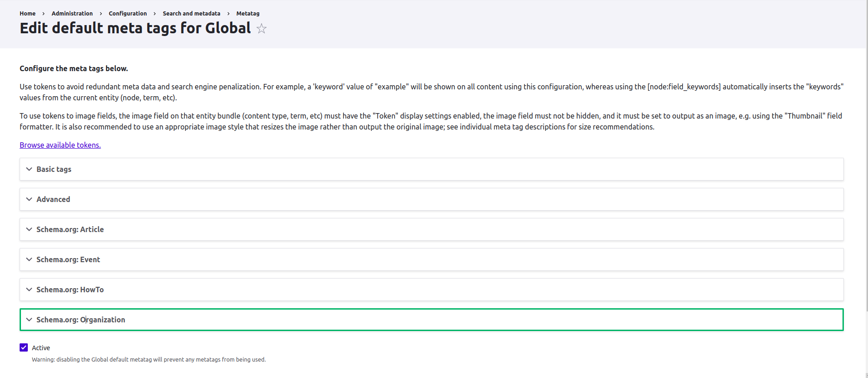The height and width of the screenshot is (378, 868).
Task: Click the chevron beside Schema.org: HowTo
Action: (x=29, y=290)
